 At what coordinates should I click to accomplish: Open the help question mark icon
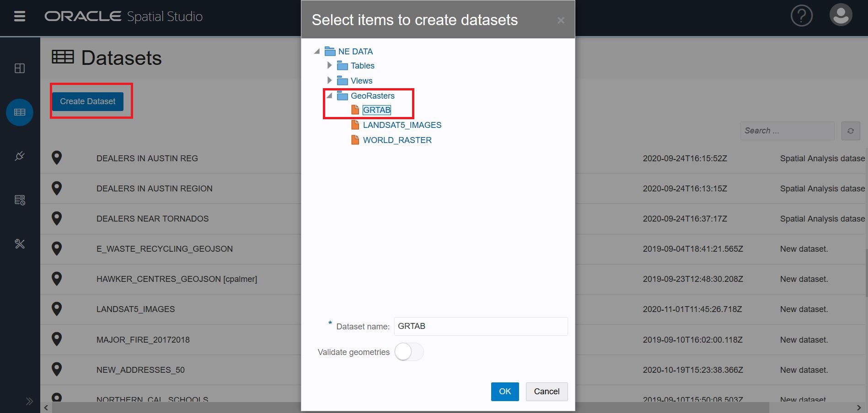click(801, 16)
